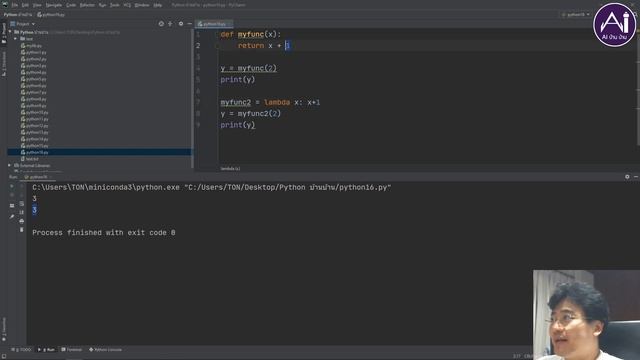
Task: Select the python16.py editor tab
Action: [214, 24]
